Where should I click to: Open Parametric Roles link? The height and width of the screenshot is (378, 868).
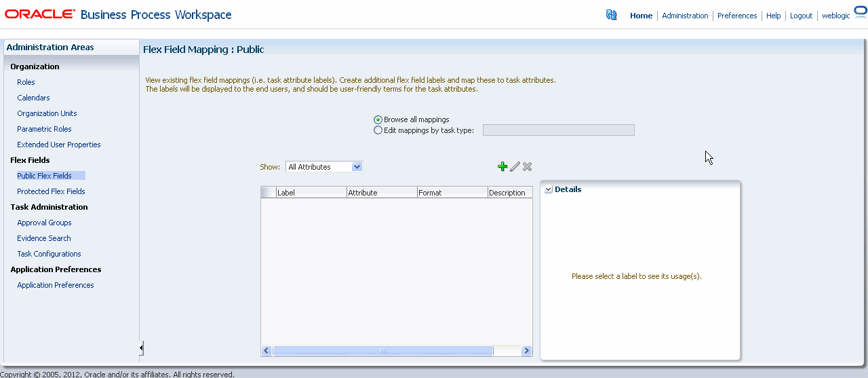click(44, 129)
